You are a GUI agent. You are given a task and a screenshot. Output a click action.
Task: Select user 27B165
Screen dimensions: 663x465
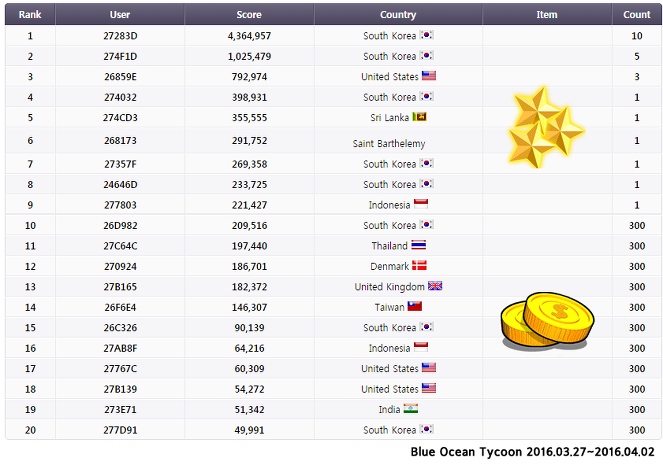(121, 287)
